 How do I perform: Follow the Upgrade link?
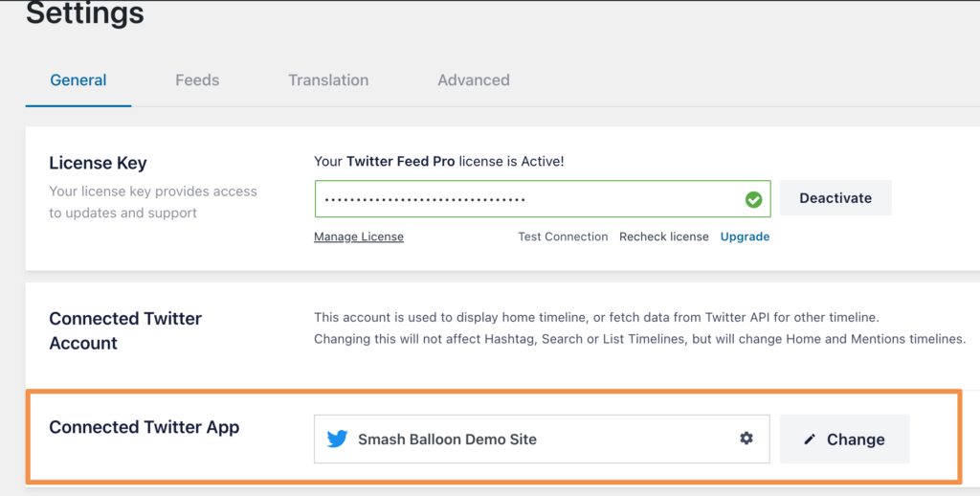(745, 237)
